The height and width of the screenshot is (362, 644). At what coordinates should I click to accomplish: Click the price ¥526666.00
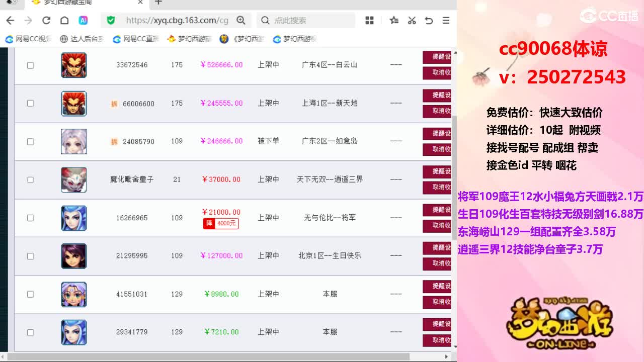pyautogui.click(x=221, y=65)
